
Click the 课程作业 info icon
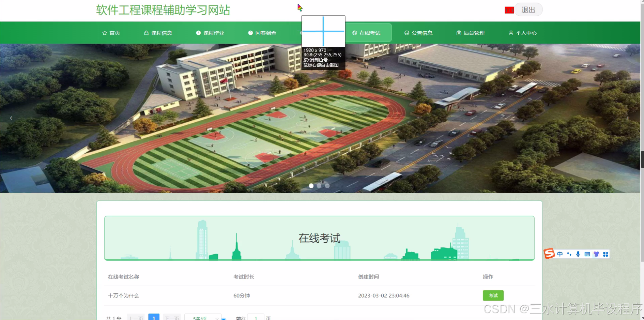point(198,33)
